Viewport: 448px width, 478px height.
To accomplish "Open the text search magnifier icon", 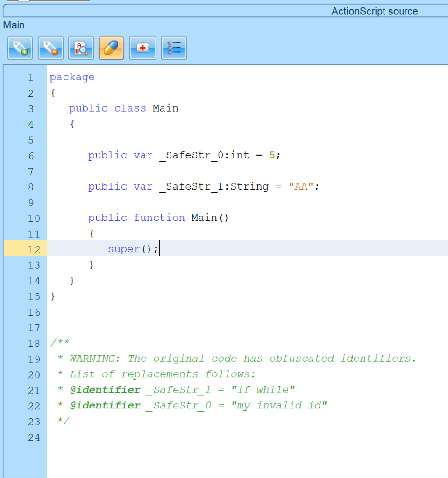I will pos(81,48).
